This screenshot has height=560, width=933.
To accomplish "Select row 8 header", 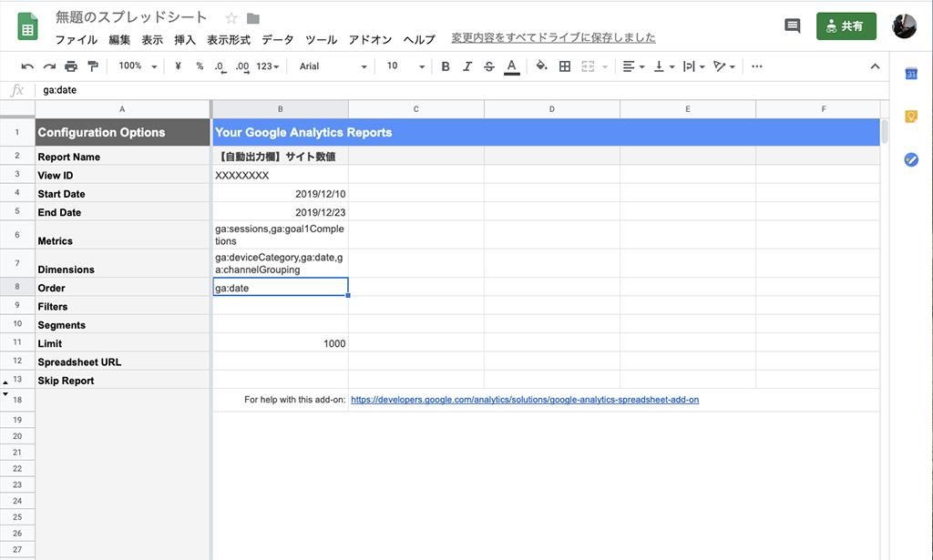I will coord(17,287).
